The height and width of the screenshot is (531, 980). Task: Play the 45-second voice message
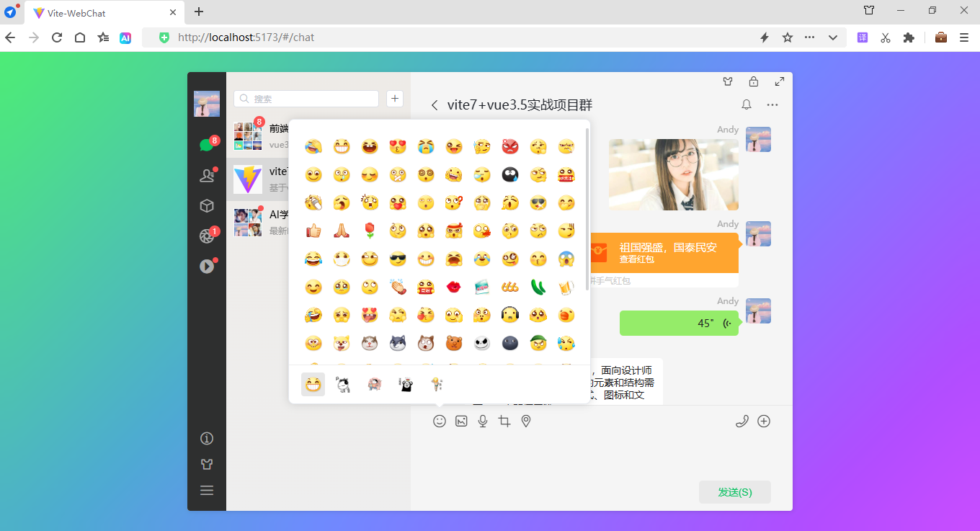point(679,323)
